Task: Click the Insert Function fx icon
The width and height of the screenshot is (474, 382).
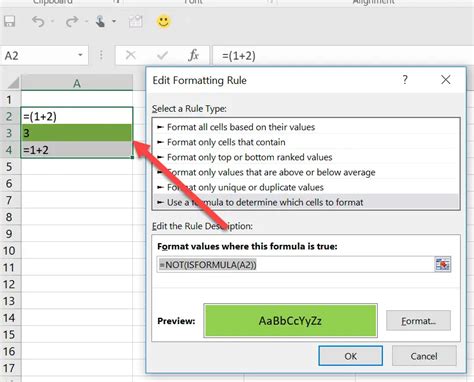Action: [x=193, y=55]
